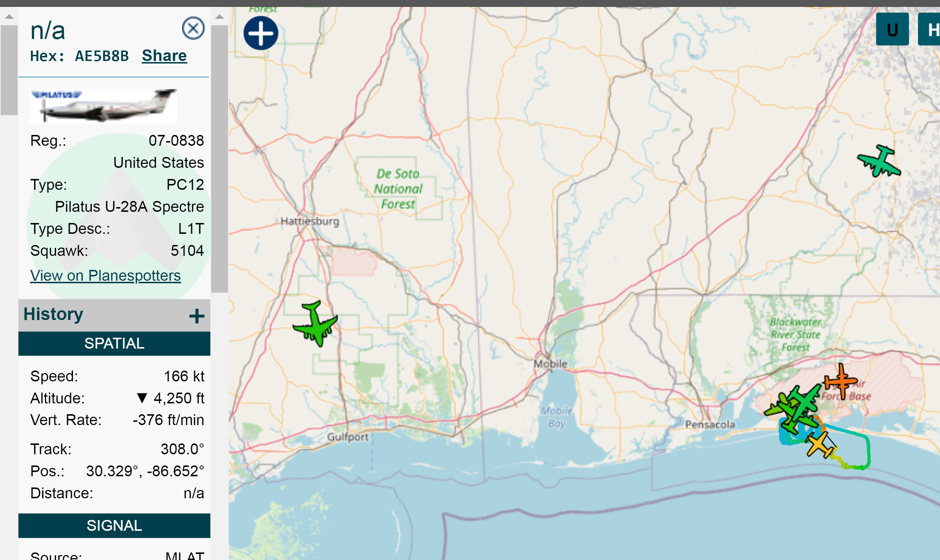940x560 pixels.
Task: Click Pilatus U-28A Spectre text
Action: (x=130, y=206)
